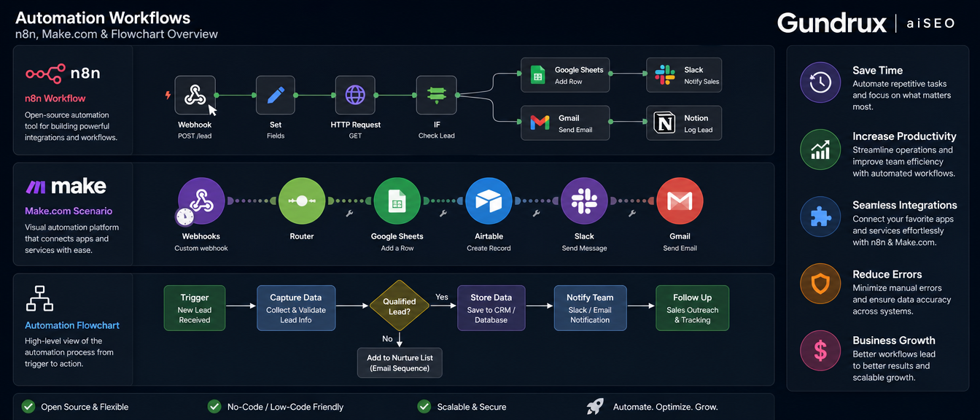Click the Automate. Optimize. Grow. tagline
The image size is (980, 420).
[665, 407]
